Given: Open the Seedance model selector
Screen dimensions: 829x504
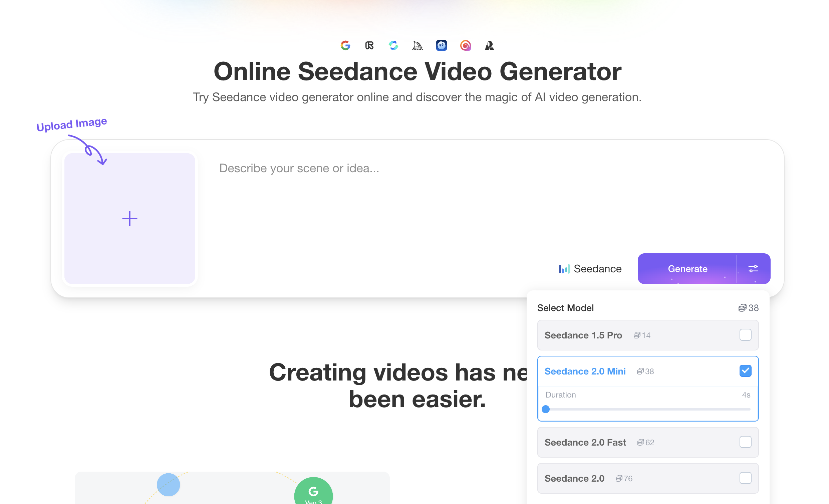Looking at the screenshot, I should tap(590, 268).
